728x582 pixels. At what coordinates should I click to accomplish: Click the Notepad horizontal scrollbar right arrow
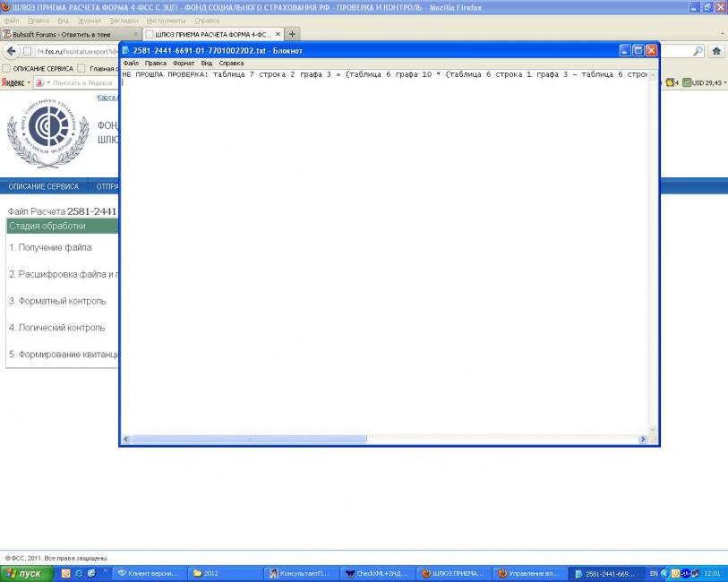[x=642, y=440]
